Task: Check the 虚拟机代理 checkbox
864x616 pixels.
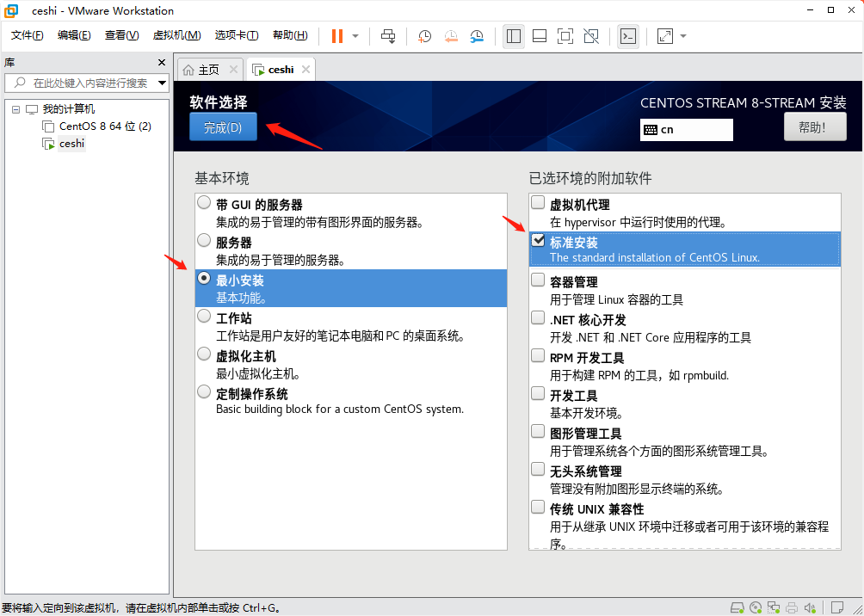Action: 538,203
